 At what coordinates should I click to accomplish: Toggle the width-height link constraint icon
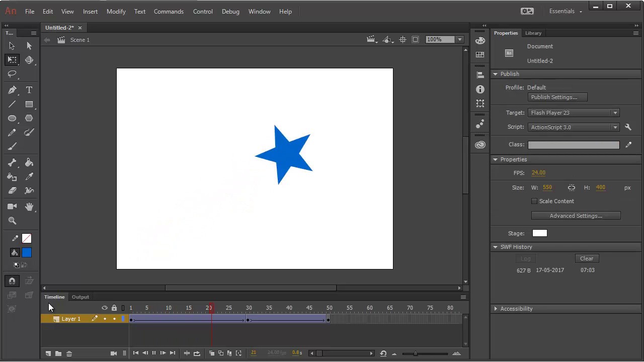click(x=572, y=188)
